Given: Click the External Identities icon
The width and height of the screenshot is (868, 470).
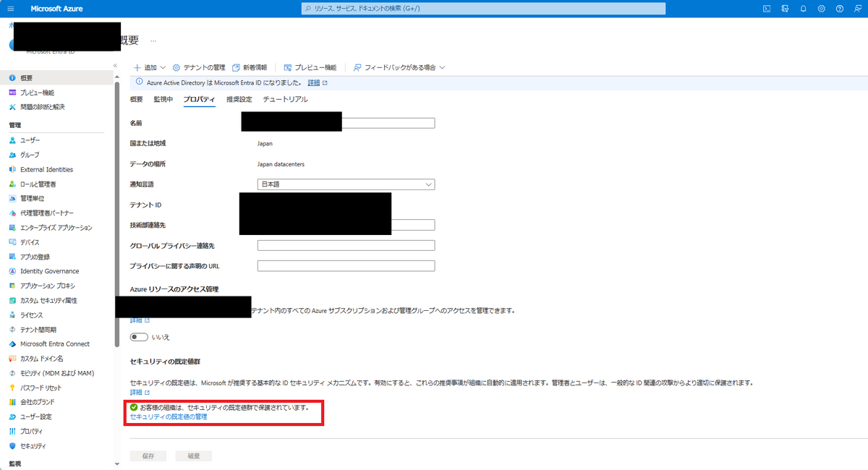Looking at the screenshot, I should click(12, 169).
